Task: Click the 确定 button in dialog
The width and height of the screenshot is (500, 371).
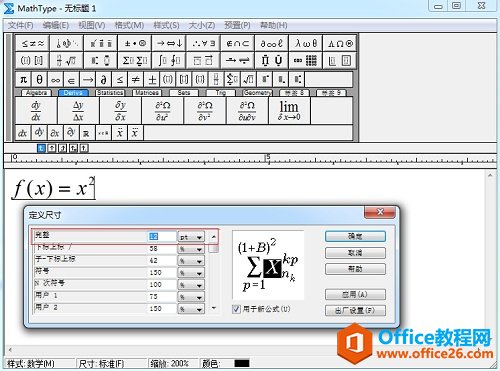Action: pos(355,237)
